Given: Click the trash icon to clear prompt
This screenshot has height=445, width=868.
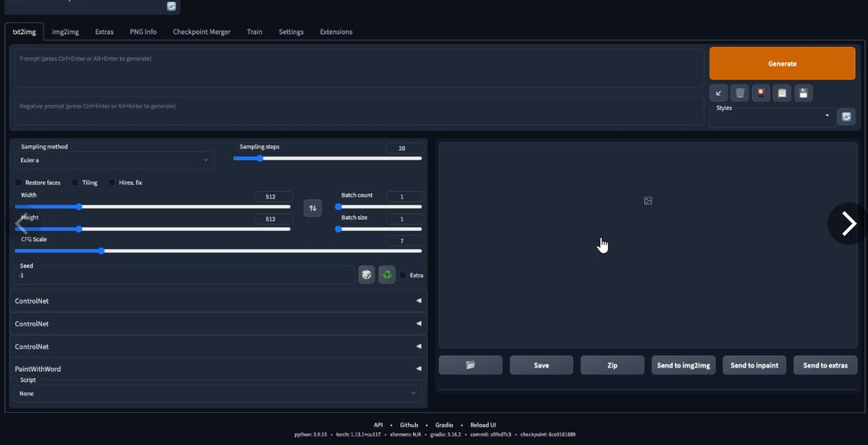Looking at the screenshot, I should pyautogui.click(x=739, y=93).
